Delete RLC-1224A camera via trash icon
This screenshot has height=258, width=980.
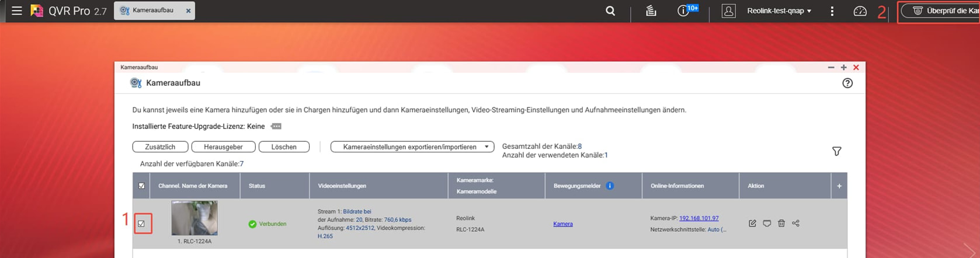781,223
